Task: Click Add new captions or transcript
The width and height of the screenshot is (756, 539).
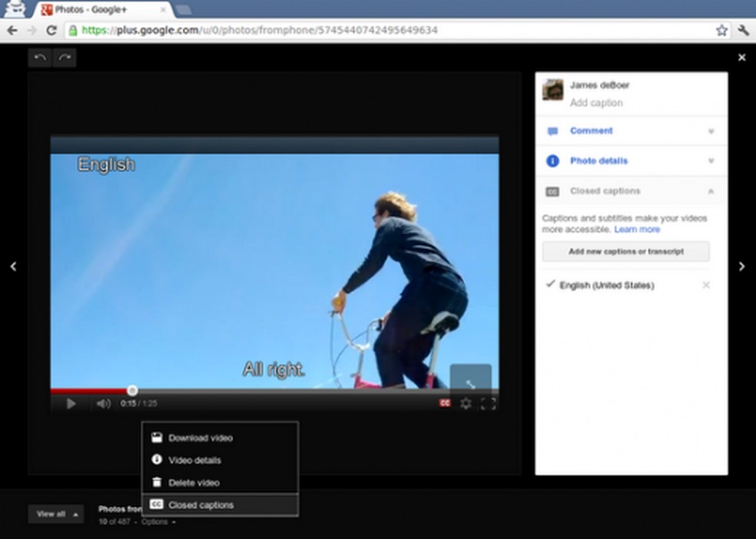Action: [x=625, y=252]
